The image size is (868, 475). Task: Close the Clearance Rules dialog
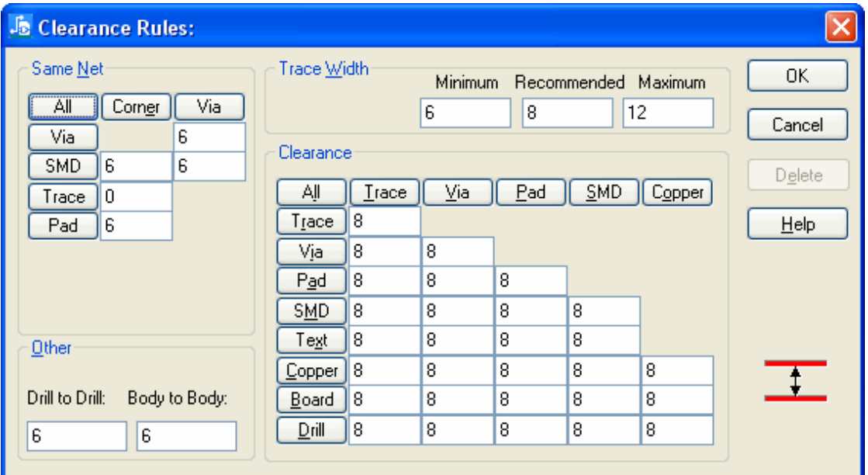point(841,28)
